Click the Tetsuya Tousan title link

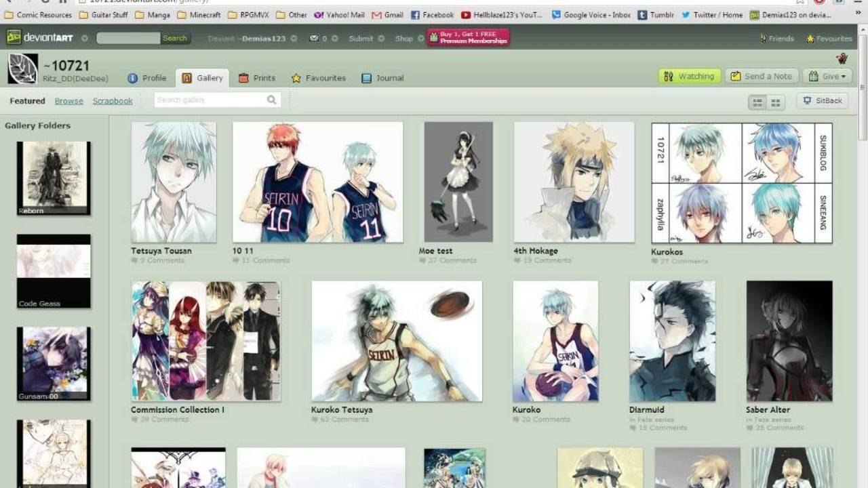pyautogui.click(x=161, y=251)
